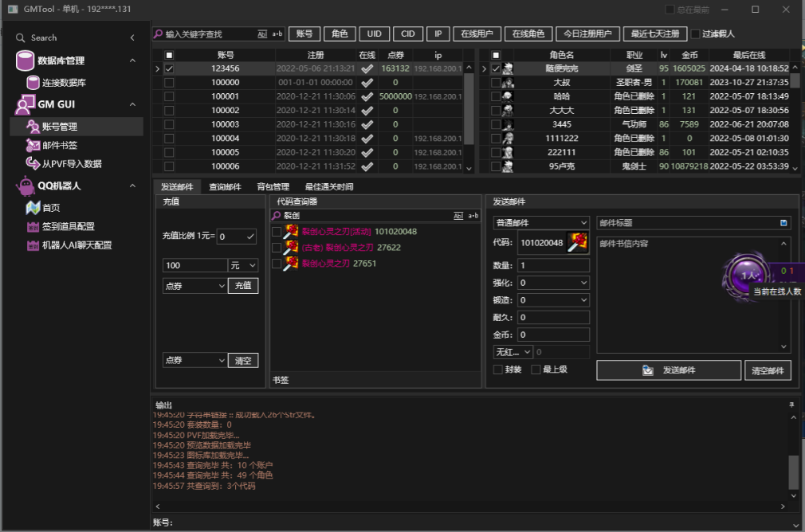Viewport: 805px width, 532px height.
Task: Switch to the 背包管理 tab
Action: pyautogui.click(x=273, y=187)
